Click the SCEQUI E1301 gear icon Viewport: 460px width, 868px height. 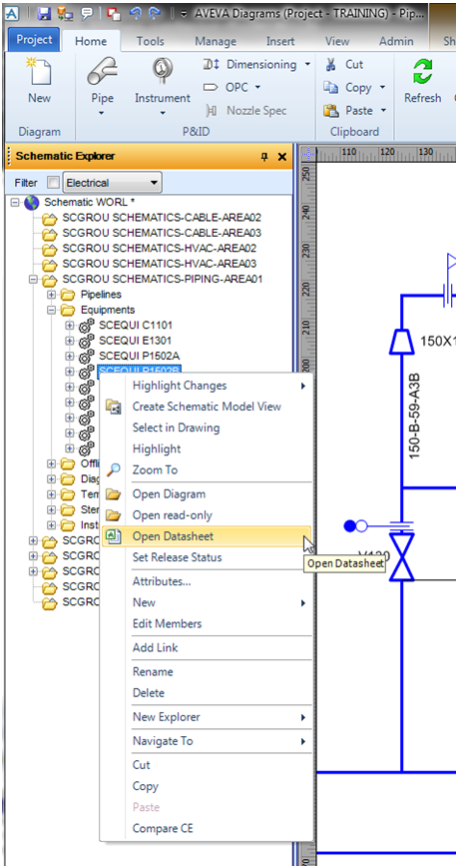pyautogui.click(x=86, y=341)
